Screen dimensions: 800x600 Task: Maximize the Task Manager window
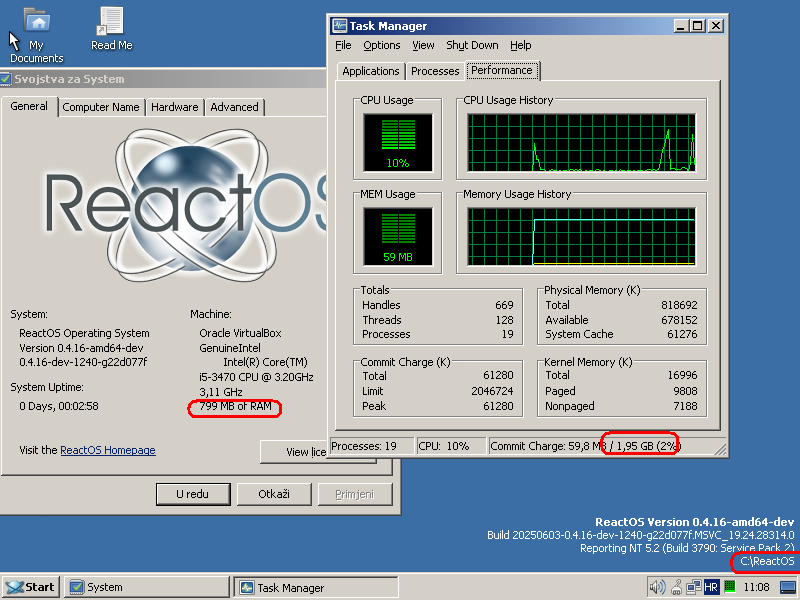tap(697, 26)
